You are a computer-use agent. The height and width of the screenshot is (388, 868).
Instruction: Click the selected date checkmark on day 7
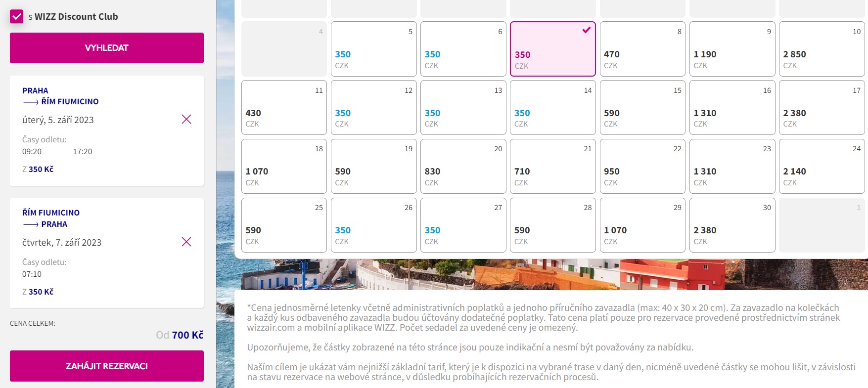click(587, 30)
